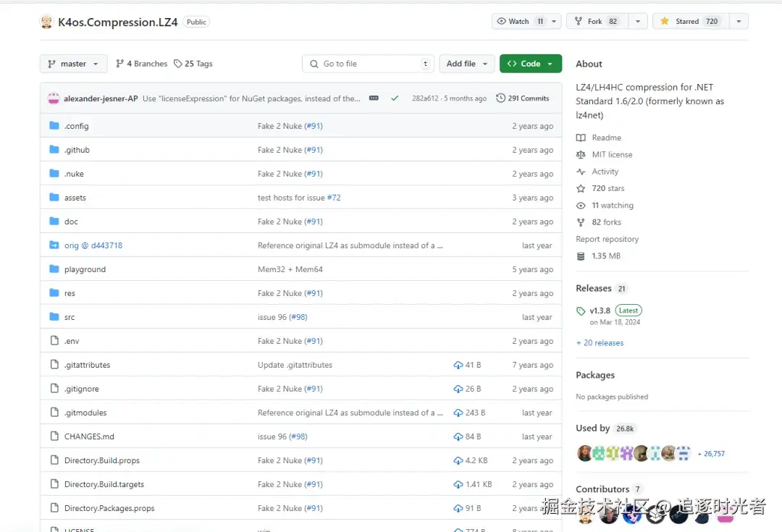Expand the Fork options dropdown arrow
Image resolution: width=782 pixels, height=532 pixels.
coord(637,22)
